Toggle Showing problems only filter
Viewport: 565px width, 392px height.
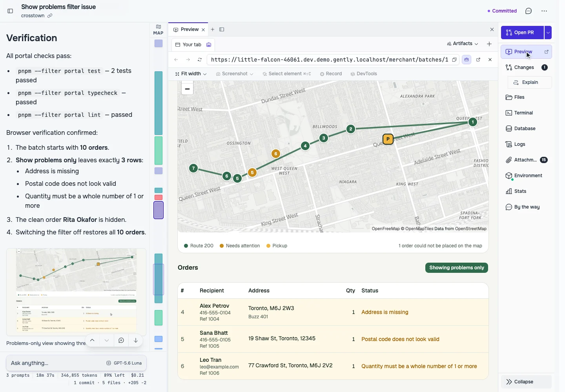coord(457,268)
